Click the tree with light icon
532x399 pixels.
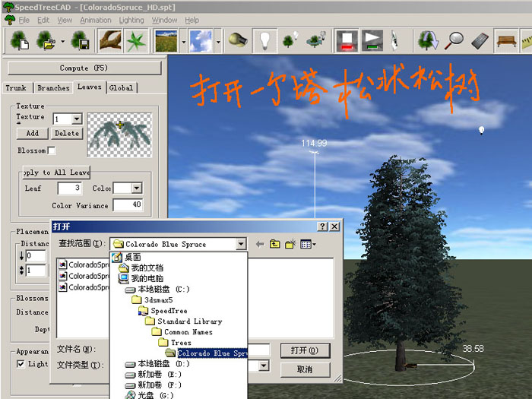click(290, 40)
